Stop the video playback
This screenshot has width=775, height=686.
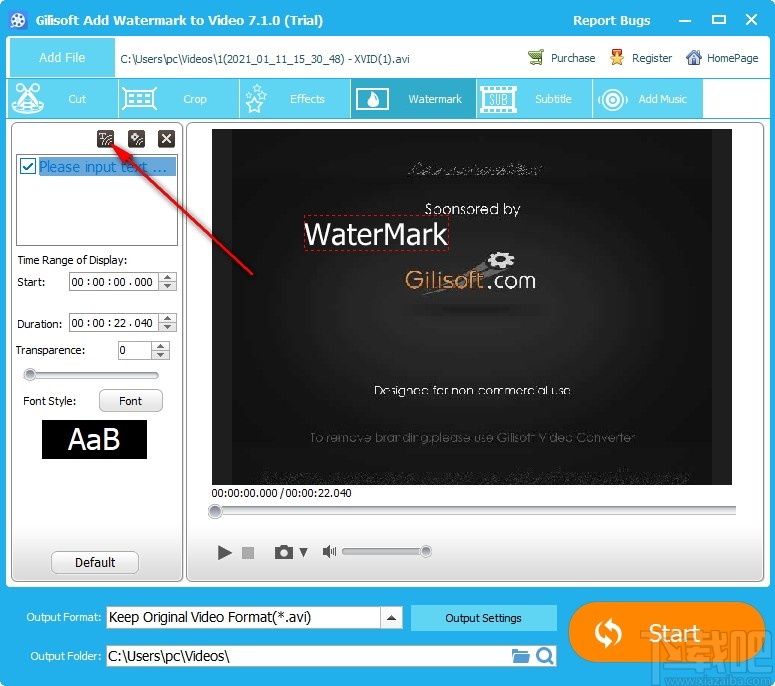(248, 553)
